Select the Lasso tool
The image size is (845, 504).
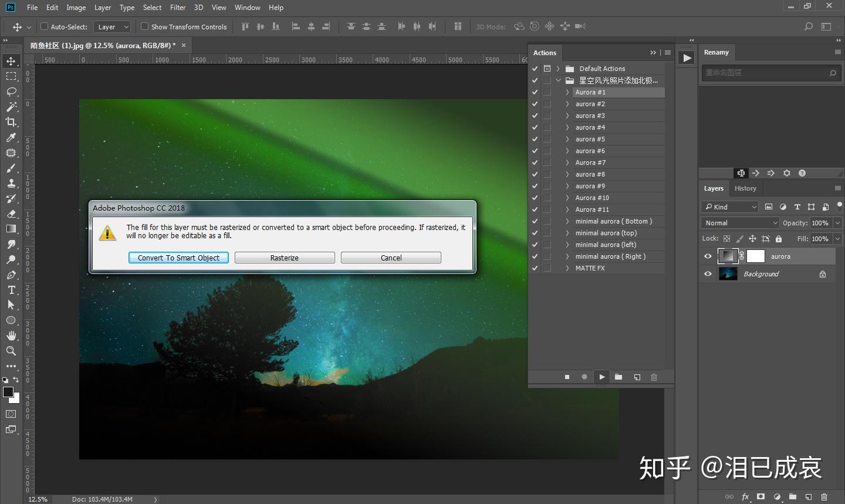click(11, 92)
